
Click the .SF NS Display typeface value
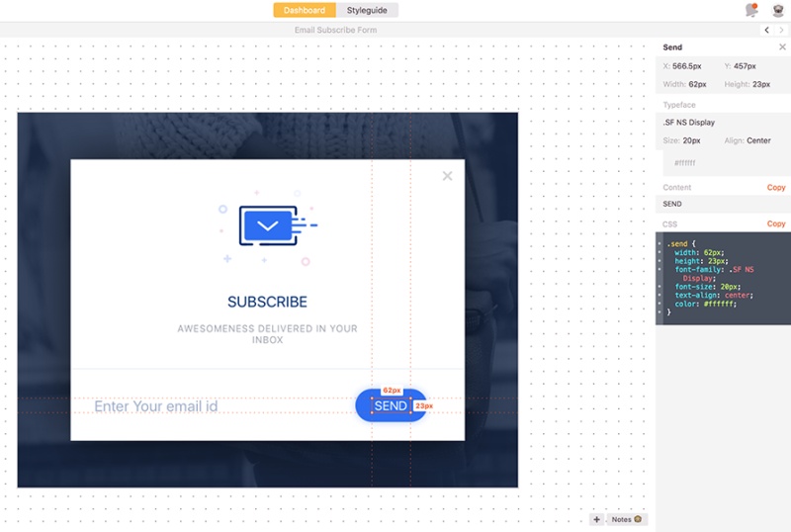click(688, 123)
